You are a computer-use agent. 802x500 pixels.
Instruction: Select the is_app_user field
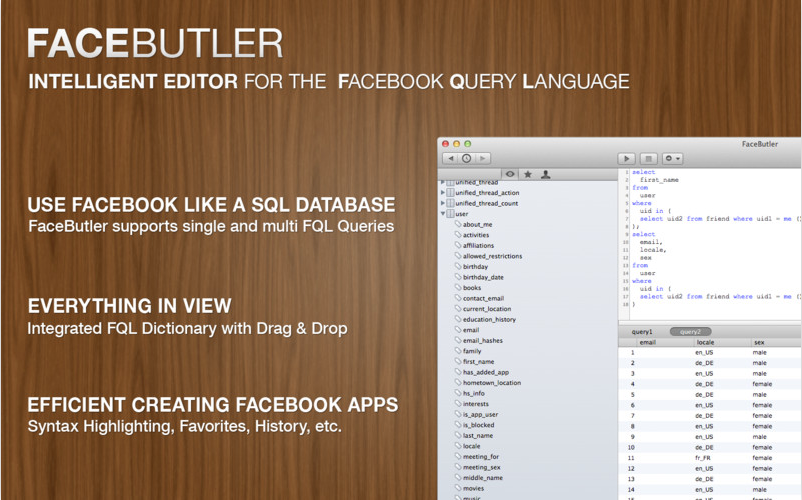480,415
